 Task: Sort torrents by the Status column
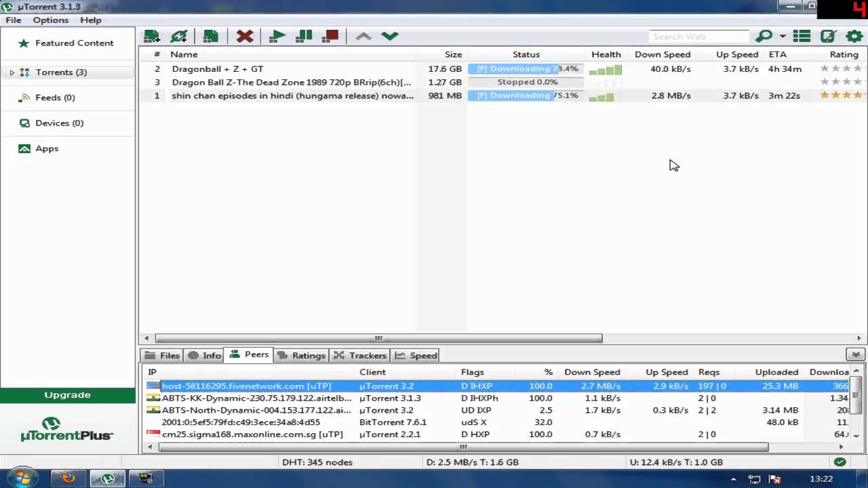tap(526, 54)
